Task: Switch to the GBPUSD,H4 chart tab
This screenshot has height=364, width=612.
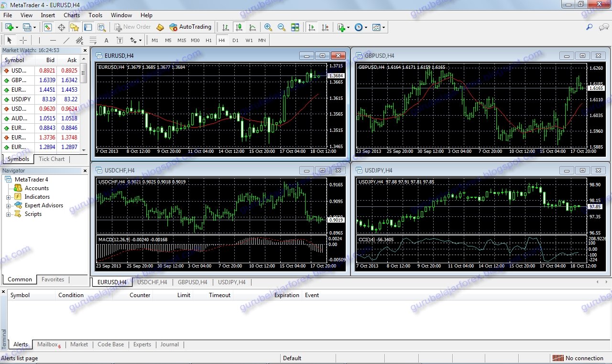Action: pos(193,282)
